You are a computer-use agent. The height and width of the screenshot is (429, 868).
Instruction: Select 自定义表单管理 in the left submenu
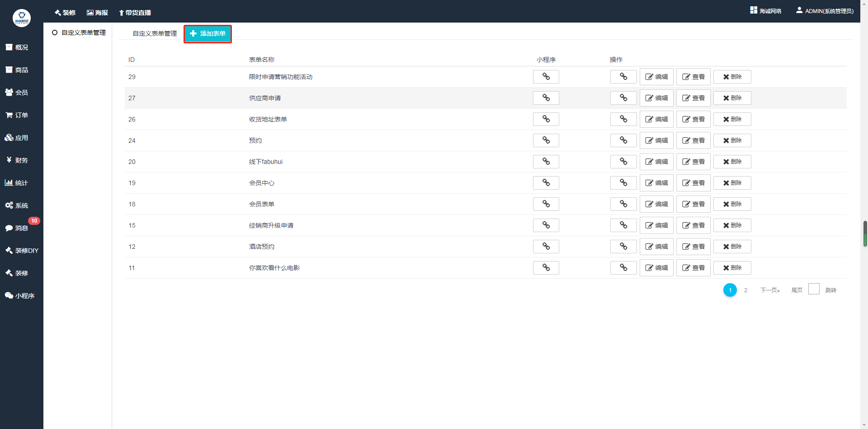pyautogui.click(x=79, y=33)
